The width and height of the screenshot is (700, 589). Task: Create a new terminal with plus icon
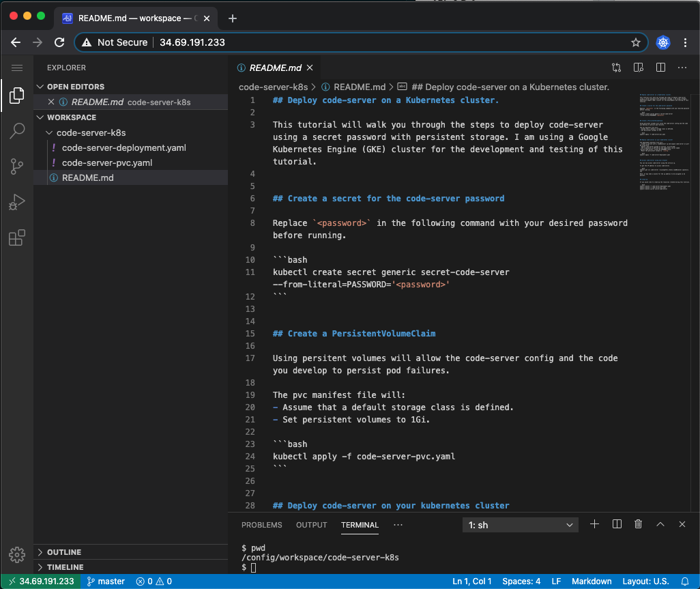[594, 524]
